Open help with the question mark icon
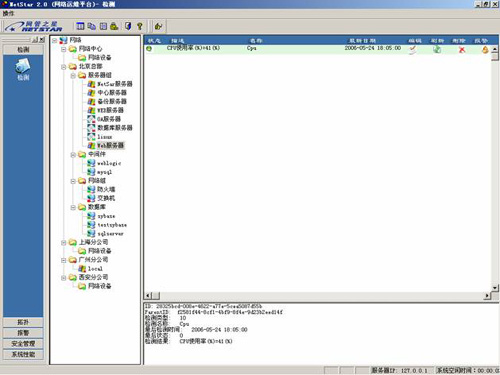This screenshot has height=375, width=500. (140, 26)
